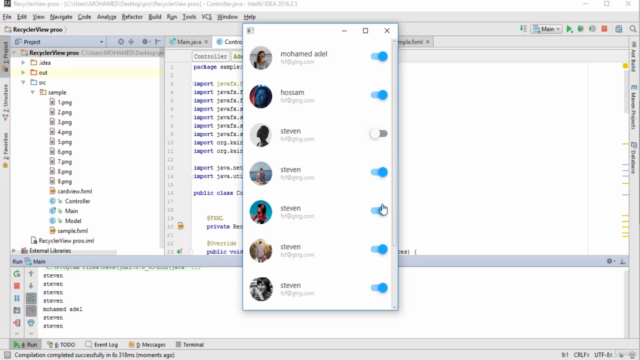Open Run panel settings gear

(610, 261)
